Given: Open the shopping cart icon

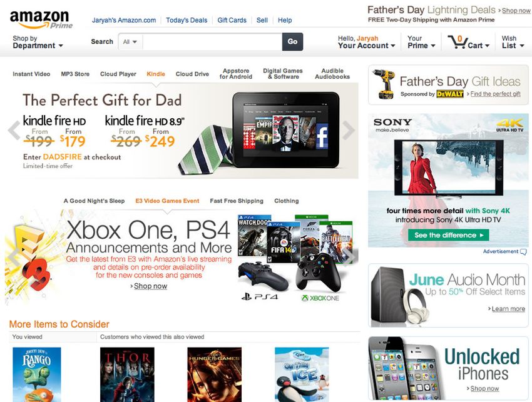Looking at the screenshot, I should [x=457, y=43].
